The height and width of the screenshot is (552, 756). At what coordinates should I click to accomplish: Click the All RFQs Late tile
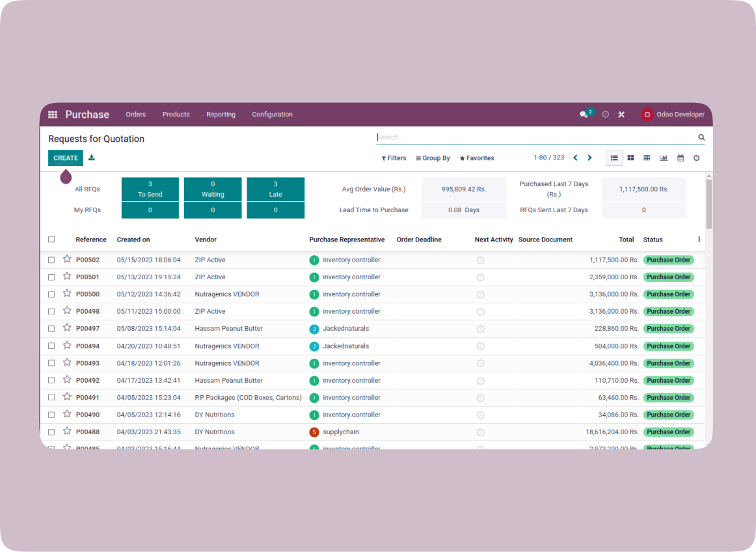click(x=275, y=189)
